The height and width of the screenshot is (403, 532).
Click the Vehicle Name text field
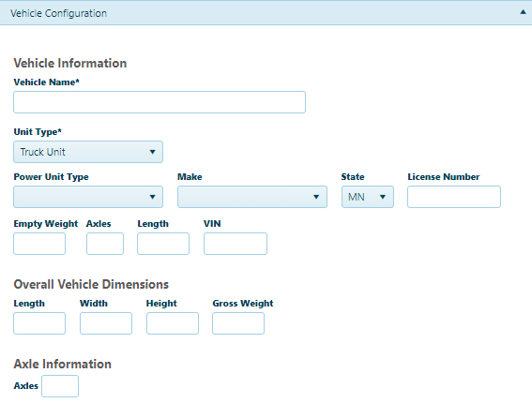[x=160, y=102]
